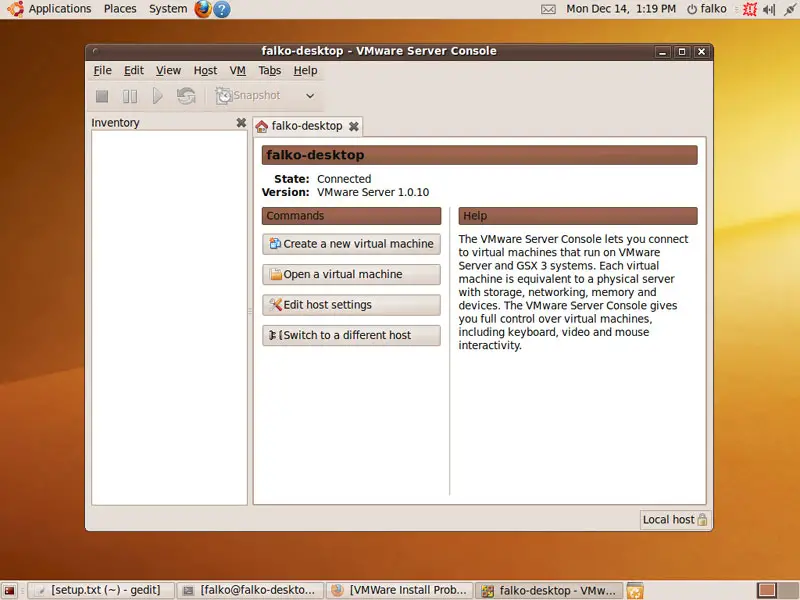Click the Power Off stop toolbar icon
Viewport: 800px width, 600px height.
tap(102, 96)
